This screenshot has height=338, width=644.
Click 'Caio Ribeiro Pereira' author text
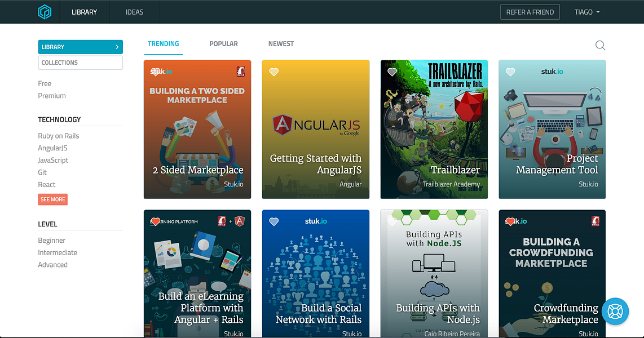452,334
